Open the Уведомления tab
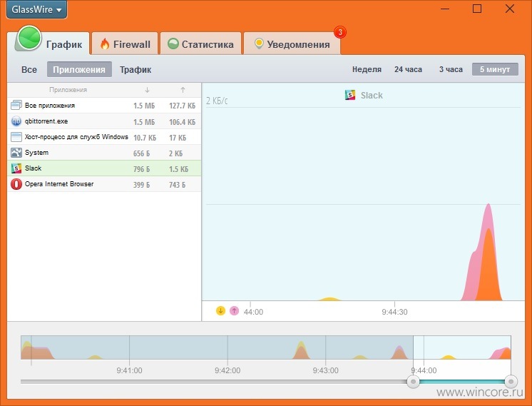Screen dimensions: 532x406 coord(292,44)
